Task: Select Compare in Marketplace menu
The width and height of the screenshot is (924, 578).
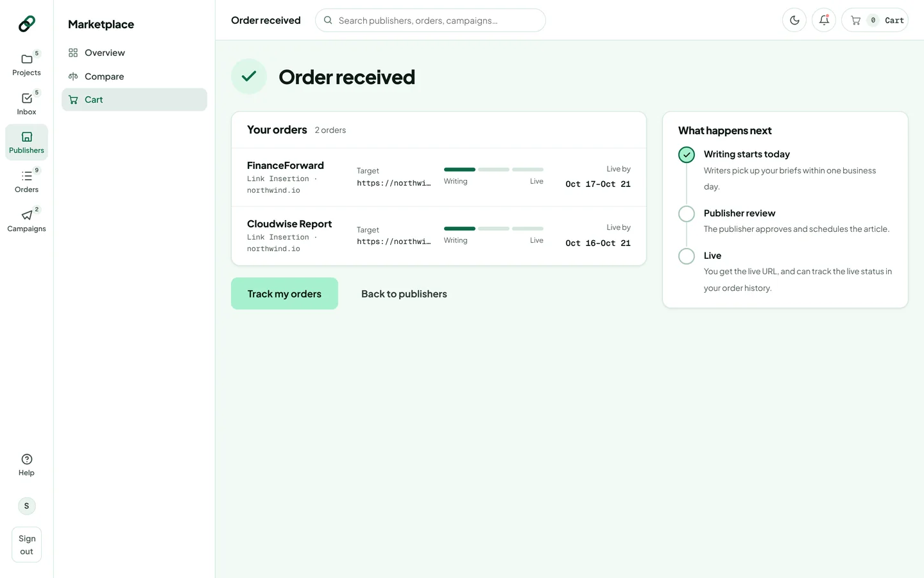Action: coord(134,76)
